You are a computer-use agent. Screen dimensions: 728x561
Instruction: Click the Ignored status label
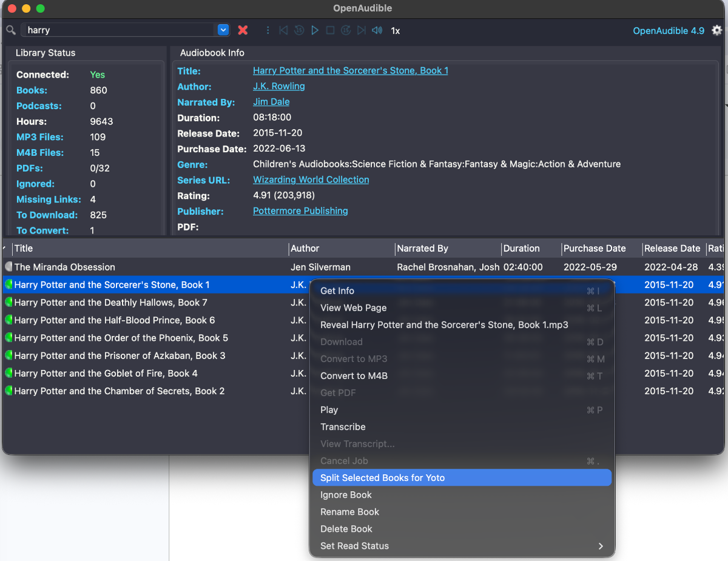click(x=35, y=184)
